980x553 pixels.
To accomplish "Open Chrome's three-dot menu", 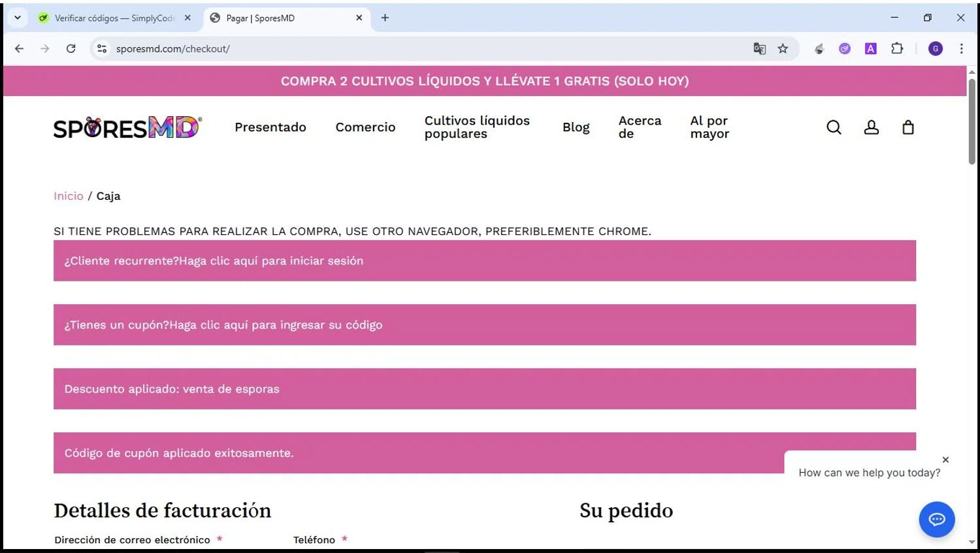I will tap(961, 48).
